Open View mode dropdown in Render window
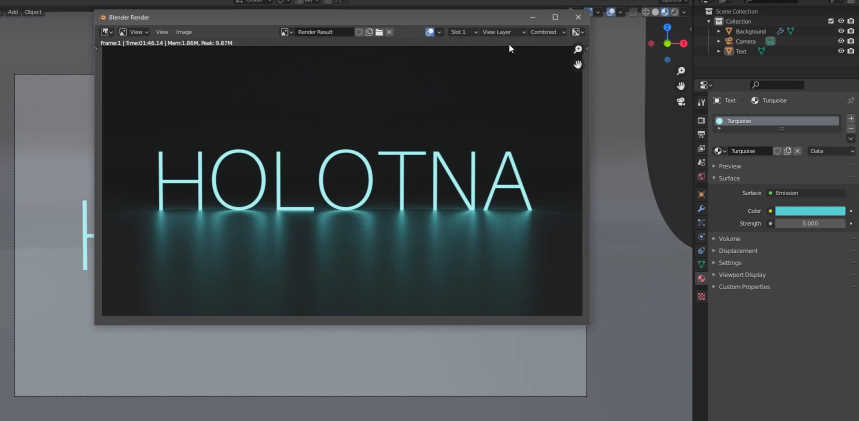 (x=134, y=32)
